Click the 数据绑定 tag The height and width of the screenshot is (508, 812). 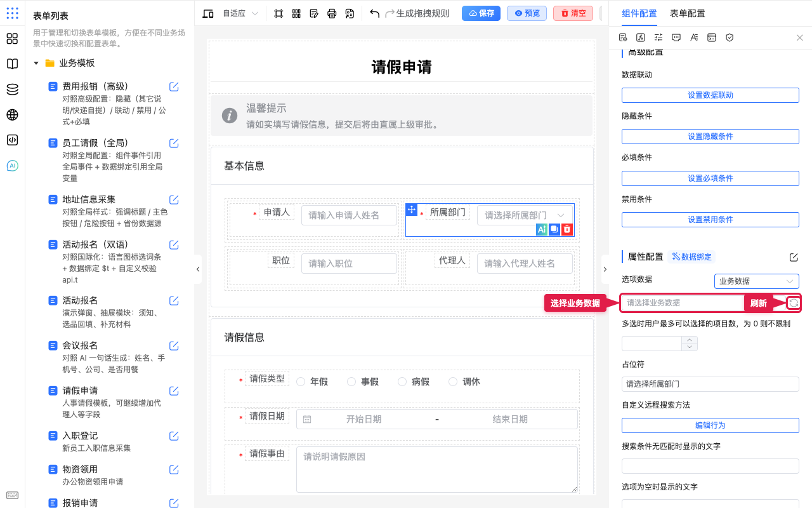click(x=692, y=257)
